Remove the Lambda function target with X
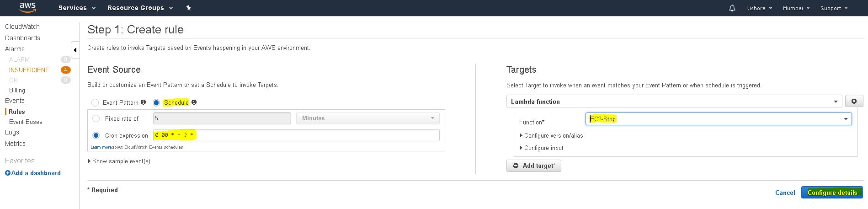Screen dimensions: 868x209 click(853, 102)
